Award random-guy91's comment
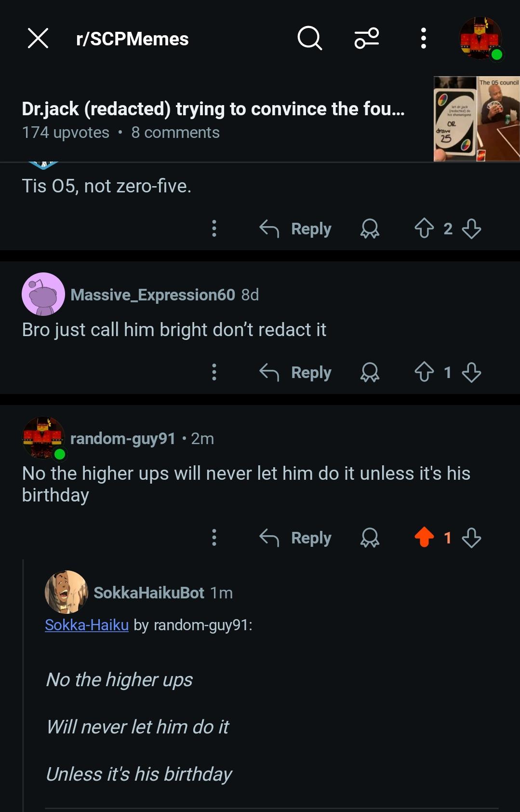This screenshot has height=812, width=520. pyautogui.click(x=370, y=538)
